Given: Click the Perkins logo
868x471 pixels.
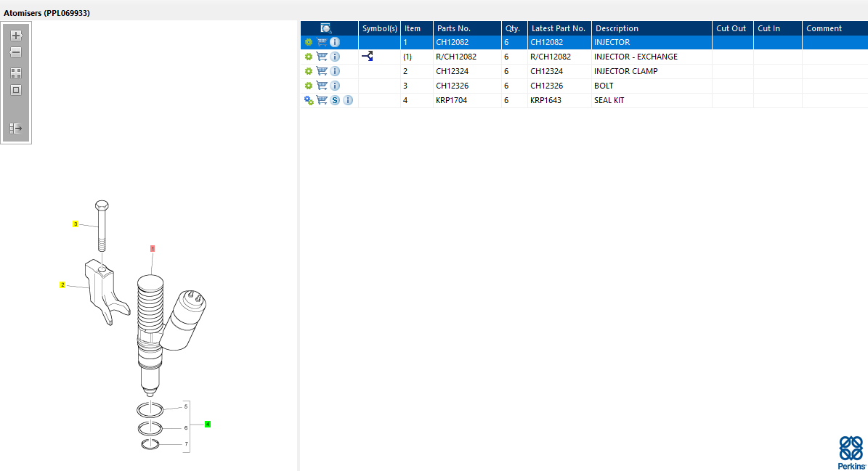Looking at the screenshot, I should (x=851, y=453).
